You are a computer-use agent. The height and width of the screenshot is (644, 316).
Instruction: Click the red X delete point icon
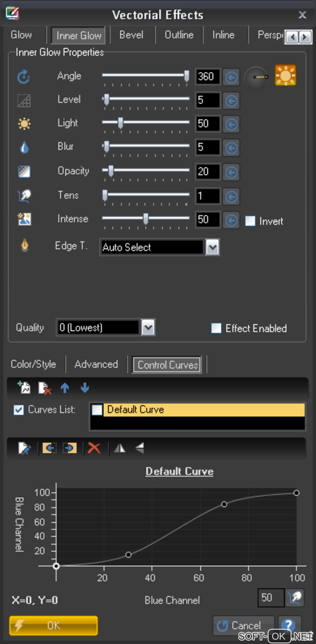pos(94,448)
